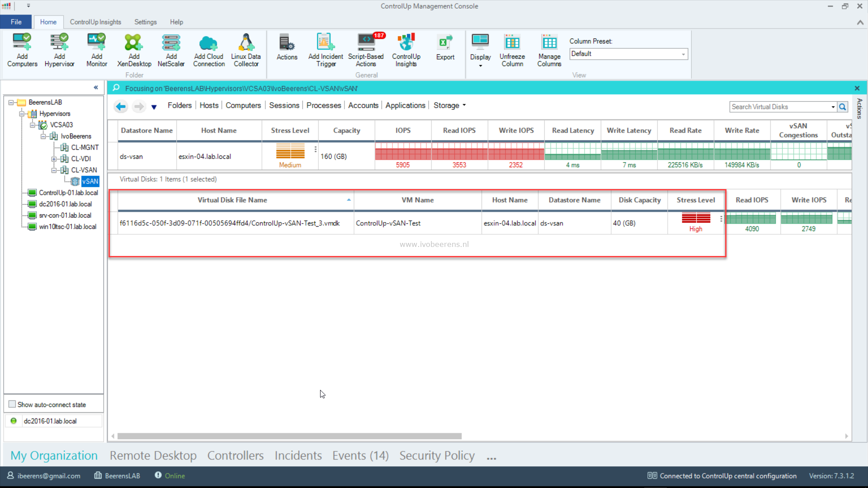Open ControlUp Insights ribbon icon

pyautogui.click(x=406, y=50)
